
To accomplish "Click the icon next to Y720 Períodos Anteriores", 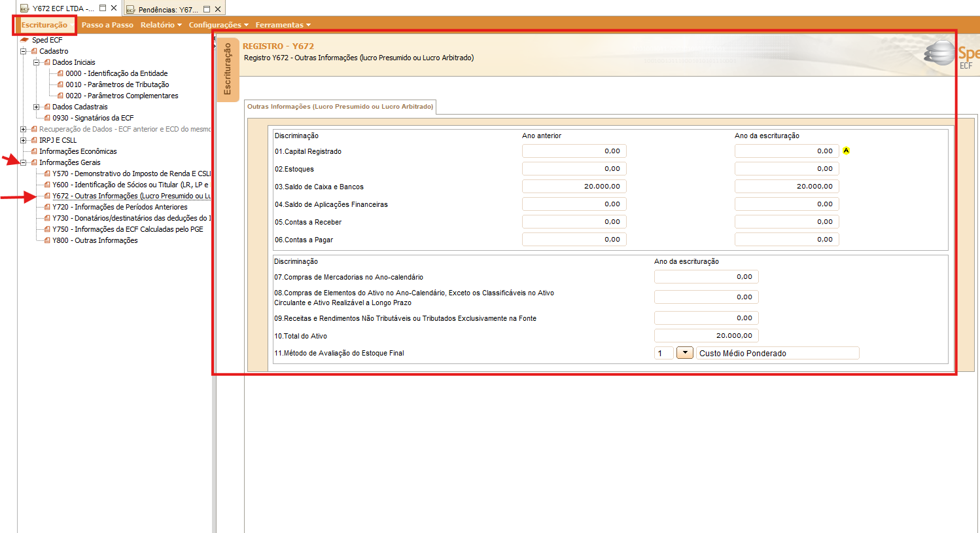I will pyautogui.click(x=47, y=207).
